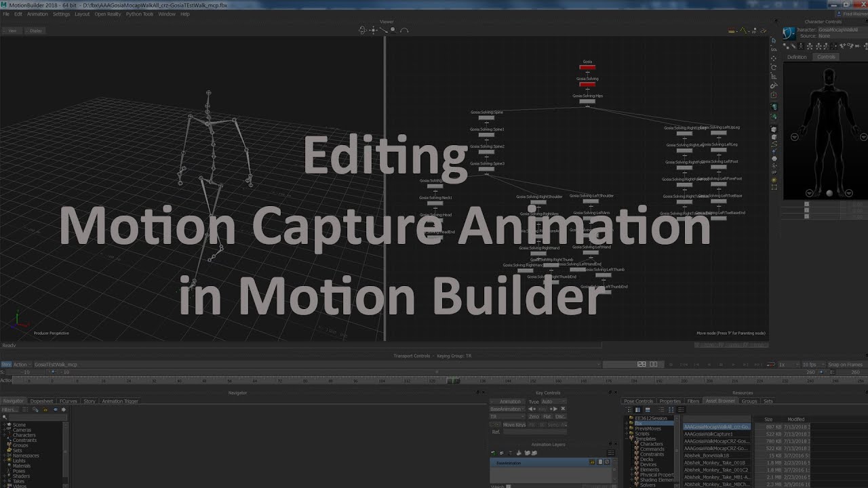Switch to the Dopesheet tab
Viewport: 868px width, 488px height.
coord(41,401)
